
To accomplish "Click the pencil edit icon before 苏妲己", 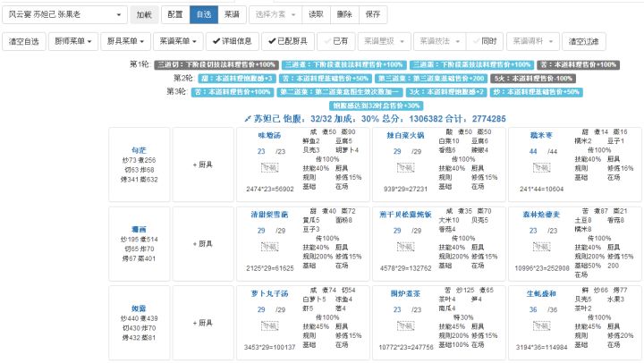I will (x=248, y=119).
